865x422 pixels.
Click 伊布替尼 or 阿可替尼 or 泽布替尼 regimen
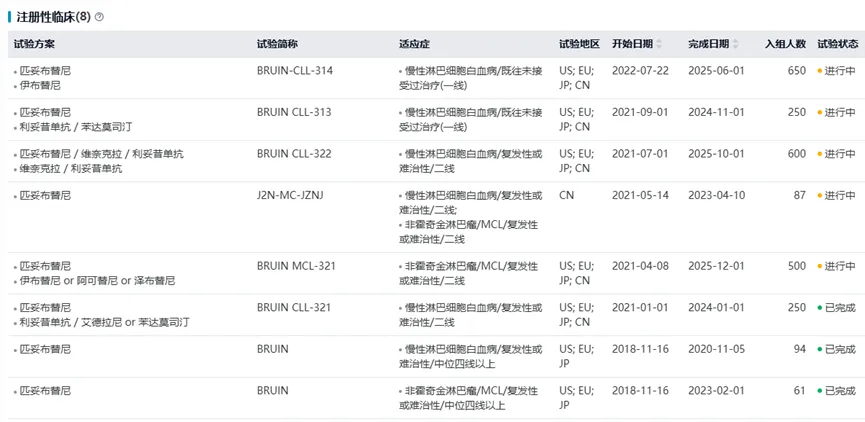[97, 281]
